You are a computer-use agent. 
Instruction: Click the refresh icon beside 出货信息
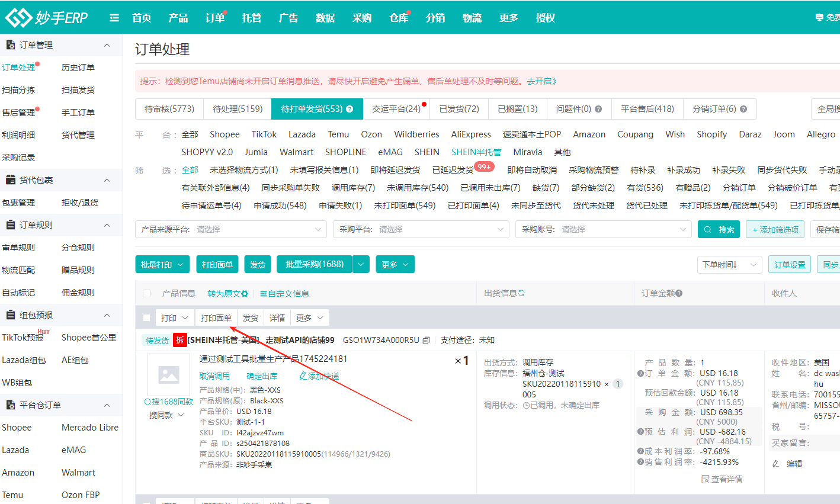tap(521, 293)
